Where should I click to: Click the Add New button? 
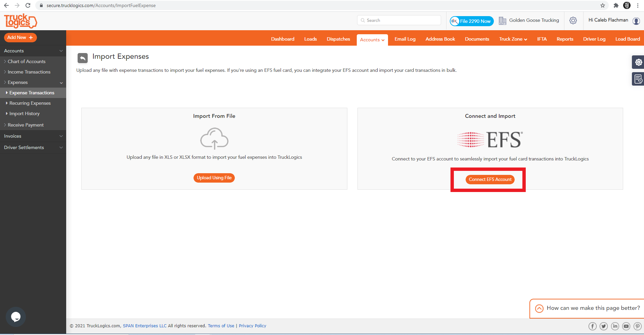(x=20, y=38)
